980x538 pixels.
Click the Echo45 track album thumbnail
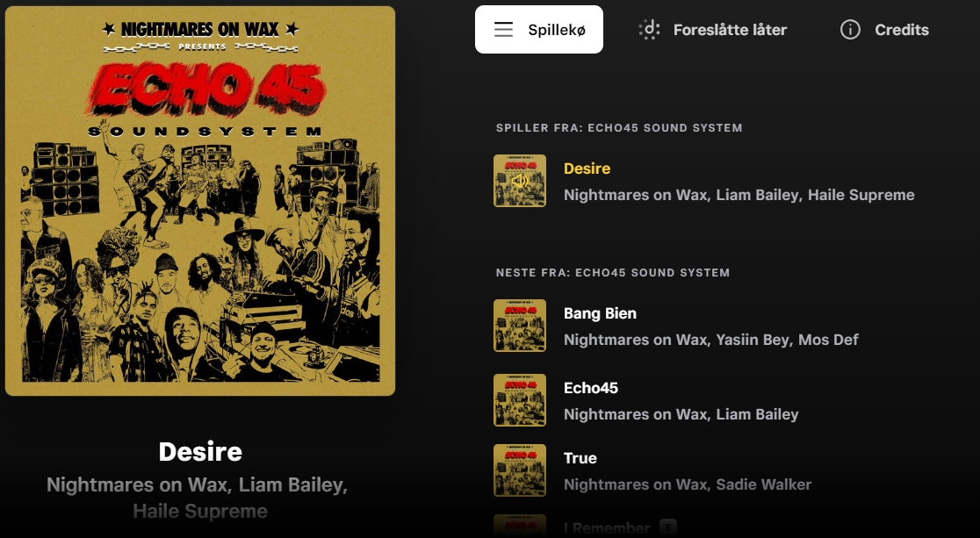519,400
